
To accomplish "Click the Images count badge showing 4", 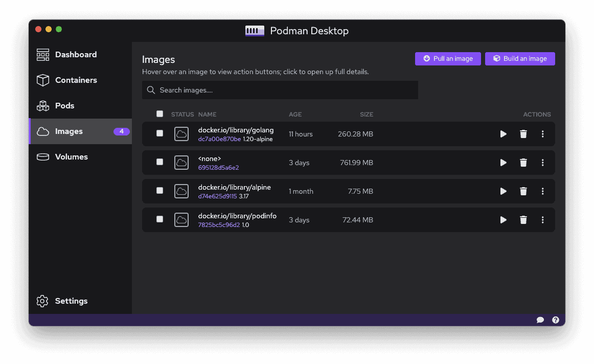I will (x=122, y=131).
